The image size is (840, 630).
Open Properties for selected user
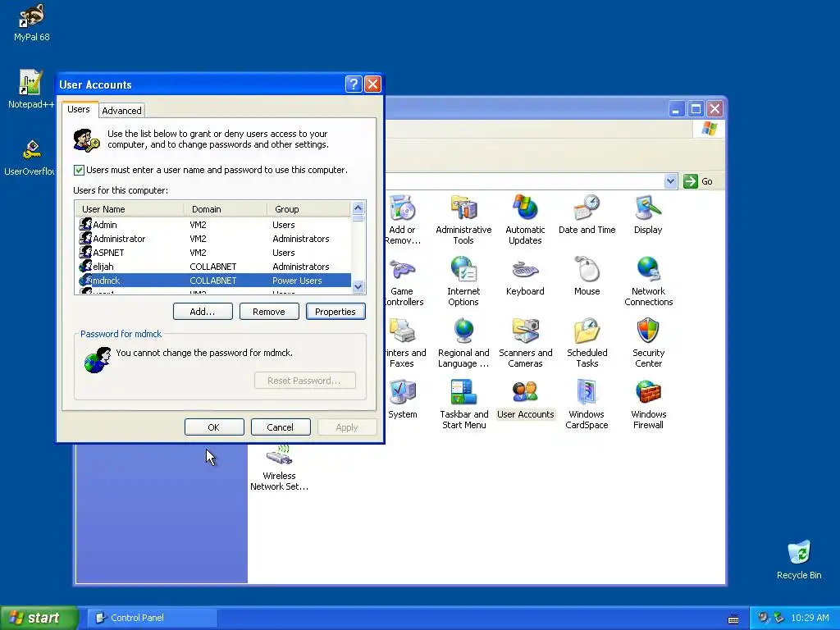tap(336, 312)
